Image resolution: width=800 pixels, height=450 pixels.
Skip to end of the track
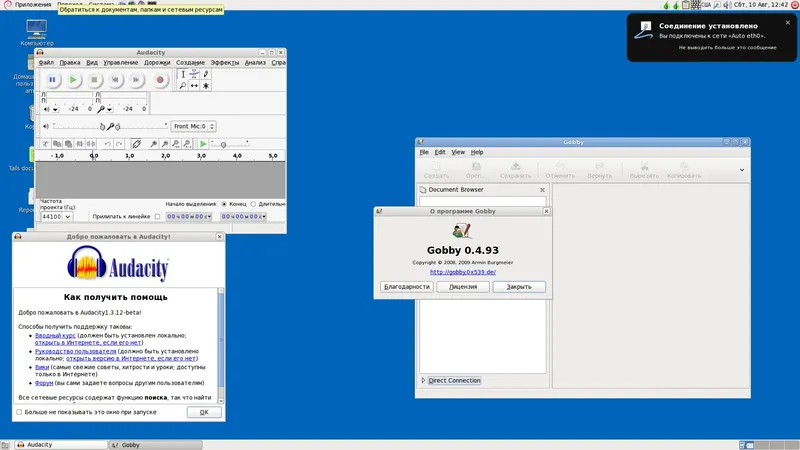pyautogui.click(x=136, y=80)
